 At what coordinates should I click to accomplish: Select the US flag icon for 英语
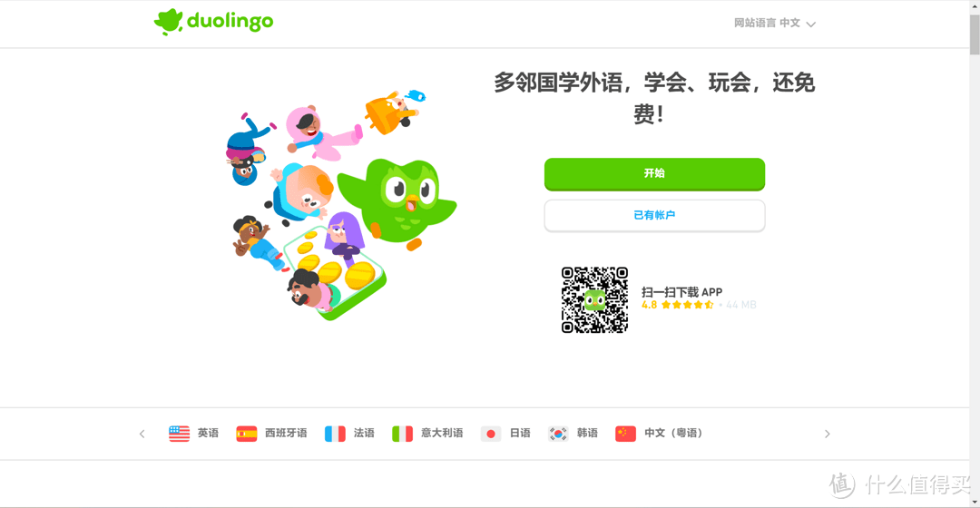tap(180, 434)
